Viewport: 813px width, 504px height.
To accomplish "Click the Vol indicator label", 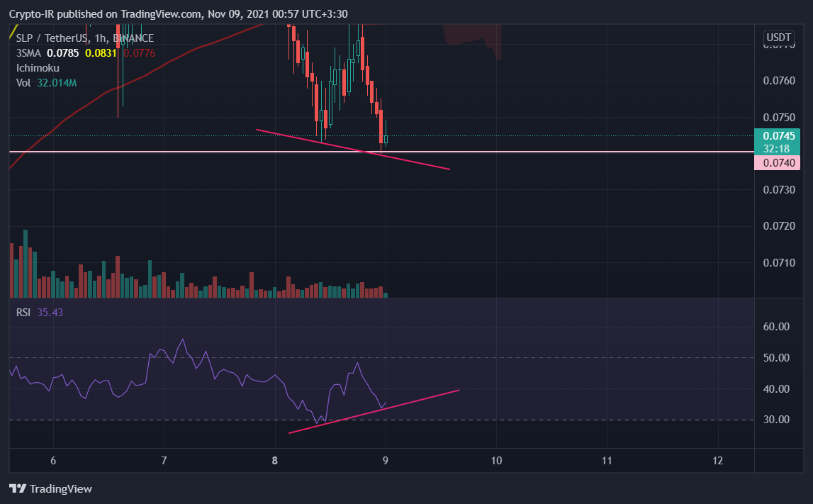I will click(x=23, y=83).
